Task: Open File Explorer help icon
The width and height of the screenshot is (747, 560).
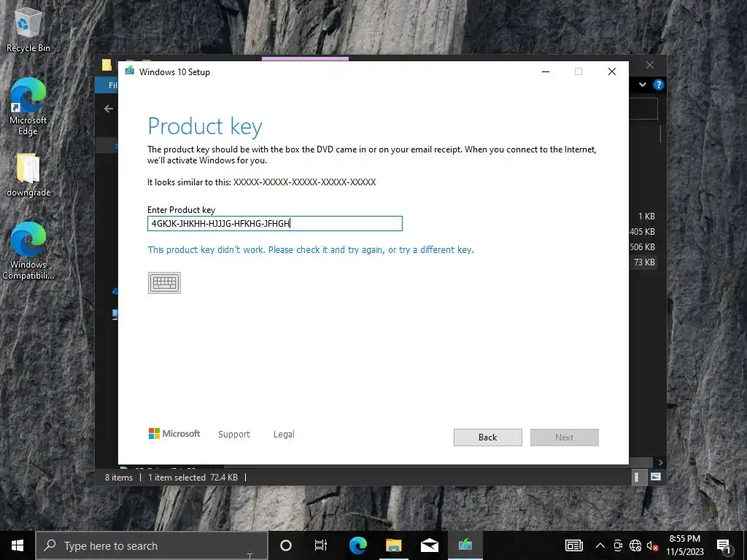Action: click(659, 85)
